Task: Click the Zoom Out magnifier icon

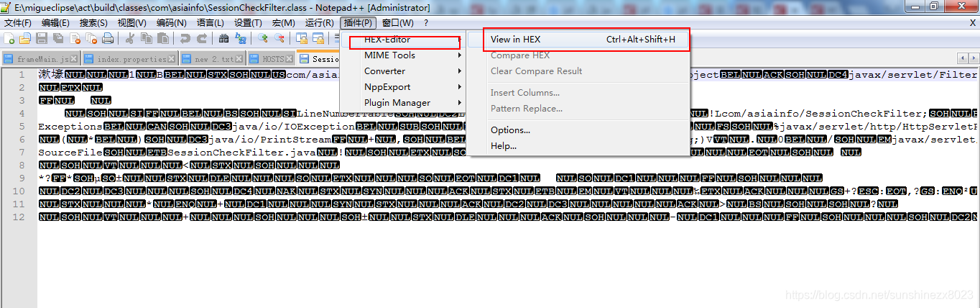Action: click(x=279, y=38)
